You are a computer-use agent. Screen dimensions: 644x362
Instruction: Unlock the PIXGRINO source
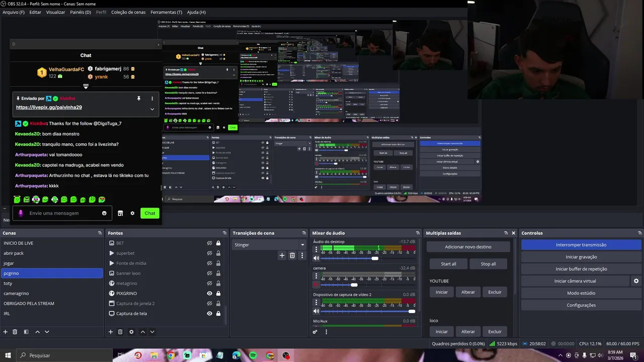218,293
